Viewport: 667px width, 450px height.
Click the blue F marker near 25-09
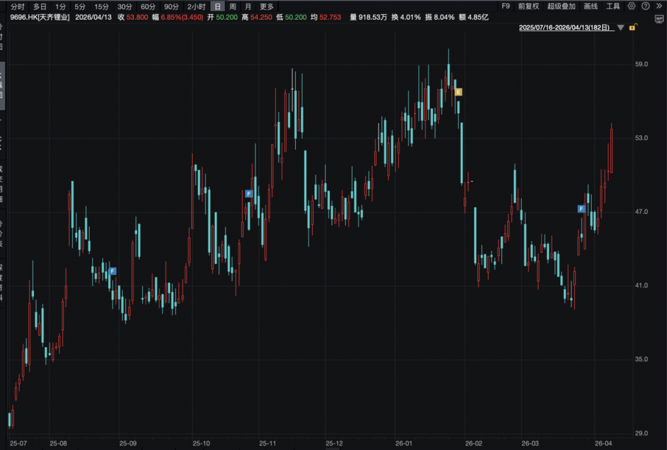pos(113,271)
